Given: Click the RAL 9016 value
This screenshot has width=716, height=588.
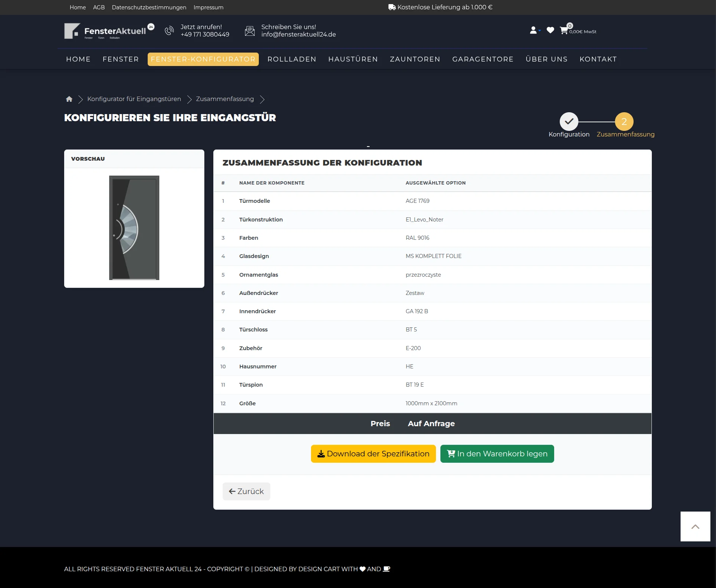Looking at the screenshot, I should coord(418,238).
